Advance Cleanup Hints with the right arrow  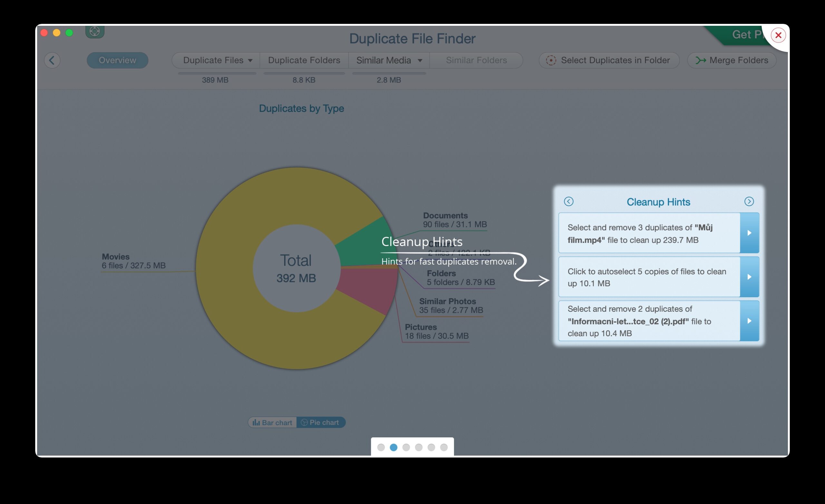[x=750, y=202]
